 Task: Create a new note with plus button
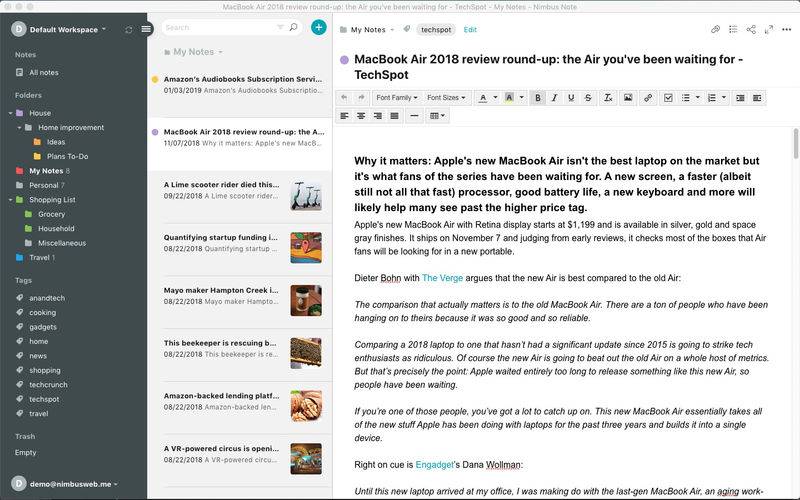pyautogui.click(x=318, y=27)
